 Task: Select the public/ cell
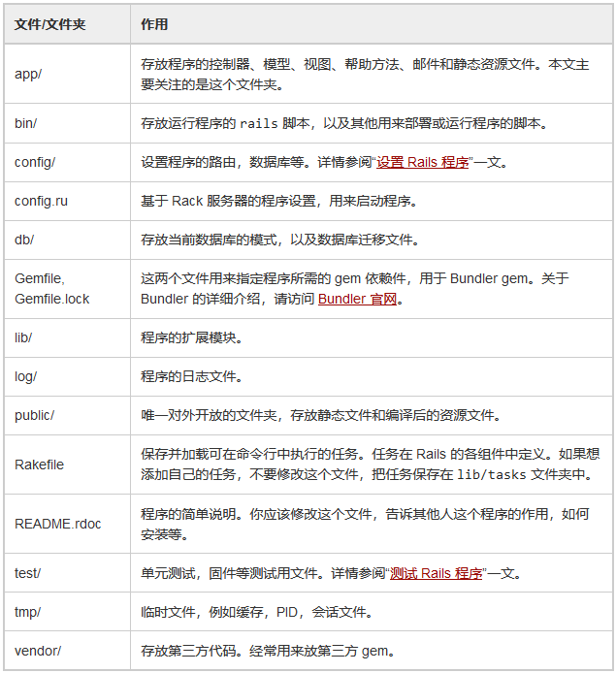pos(67,415)
